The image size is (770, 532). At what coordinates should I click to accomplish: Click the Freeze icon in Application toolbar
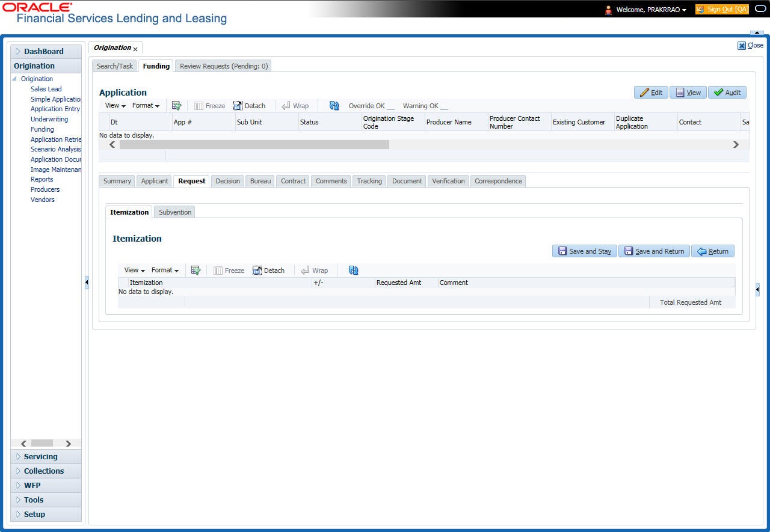pos(199,106)
